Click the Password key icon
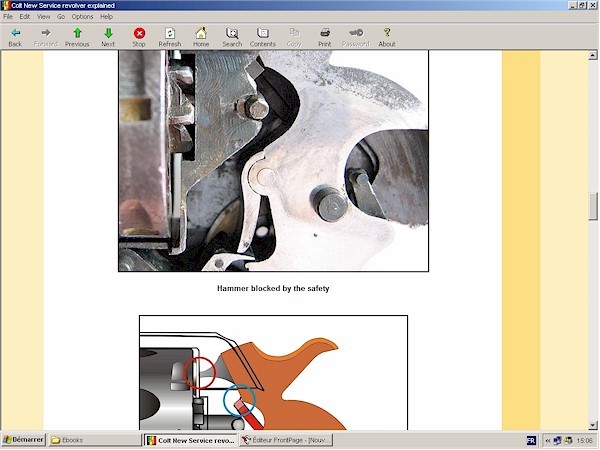Viewport: 600px width, 450px height. (x=355, y=37)
